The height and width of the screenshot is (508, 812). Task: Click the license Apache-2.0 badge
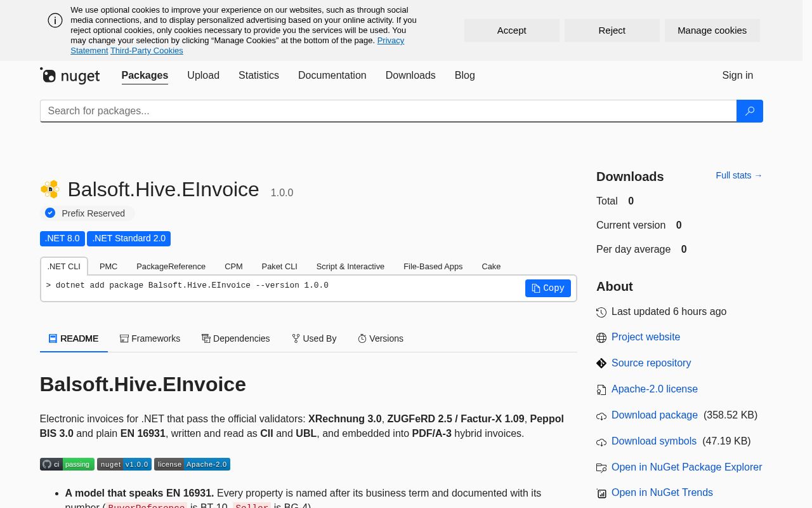coord(192,464)
